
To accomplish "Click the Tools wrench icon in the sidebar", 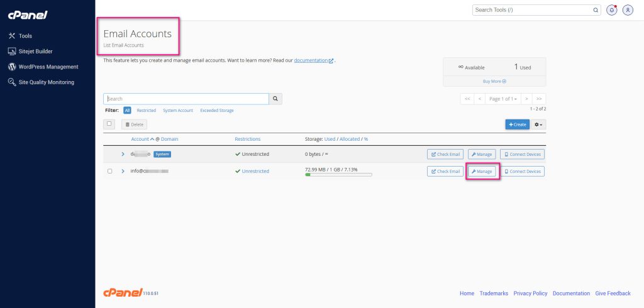I will (x=12, y=36).
